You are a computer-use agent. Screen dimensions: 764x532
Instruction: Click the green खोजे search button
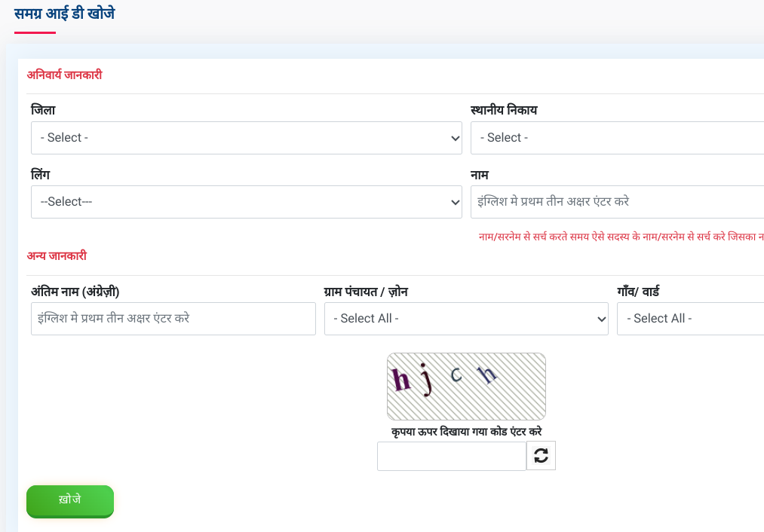point(70,501)
